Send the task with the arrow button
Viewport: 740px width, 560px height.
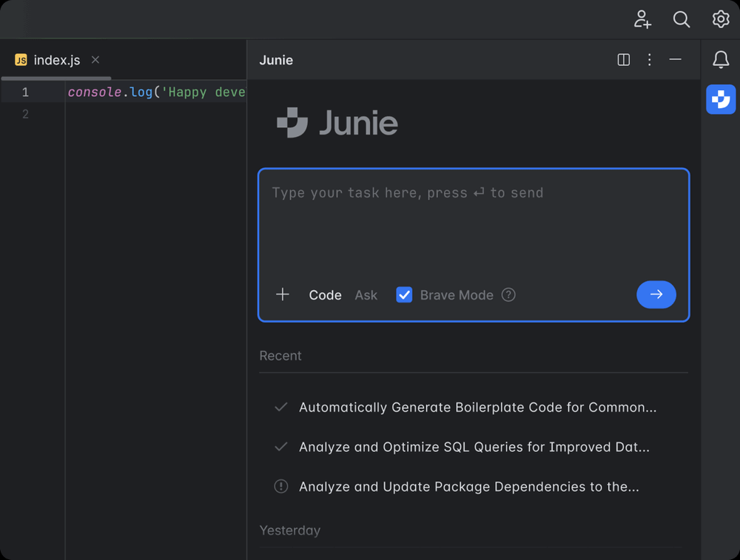[x=656, y=294]
